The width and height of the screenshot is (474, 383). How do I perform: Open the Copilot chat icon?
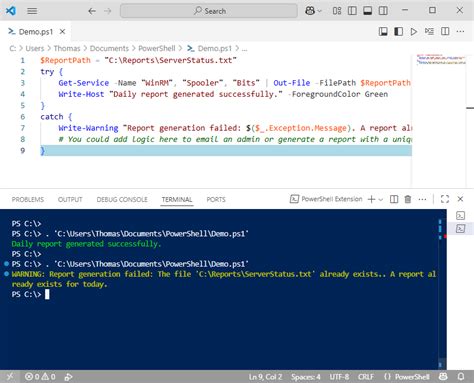pos(310,11)
